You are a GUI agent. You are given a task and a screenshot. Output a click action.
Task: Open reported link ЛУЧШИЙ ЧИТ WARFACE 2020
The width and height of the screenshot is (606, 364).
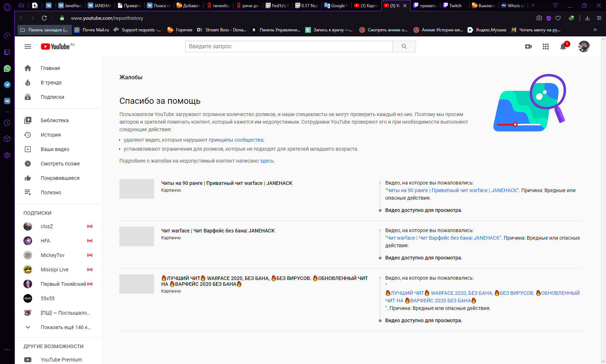click(x=483, y=297)
